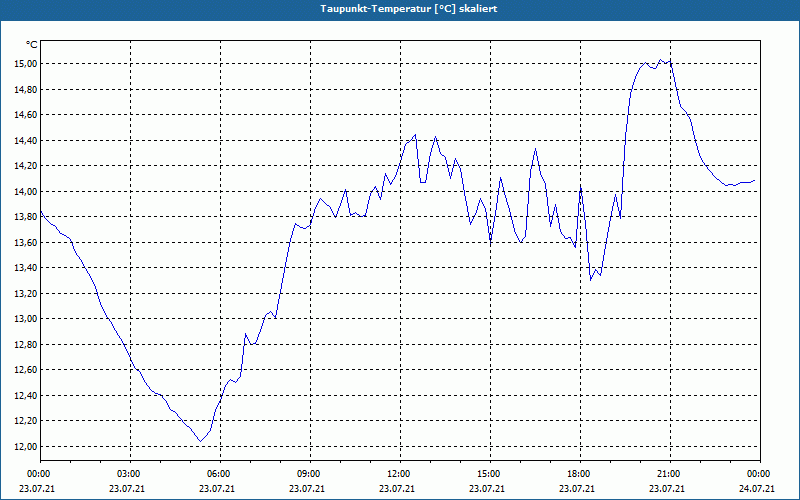800x500 pixels.
Task: Pick the 23.07.21 date beneath 09:00
Action: [307, 488]
